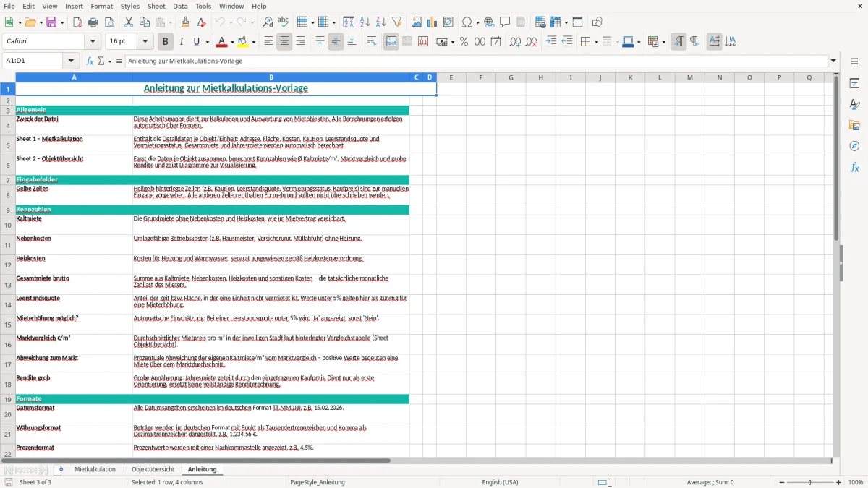The width and height of the screenshot is (868, 488).
Task: Adjust the zoom slider
Action: [x=810, y=482]
